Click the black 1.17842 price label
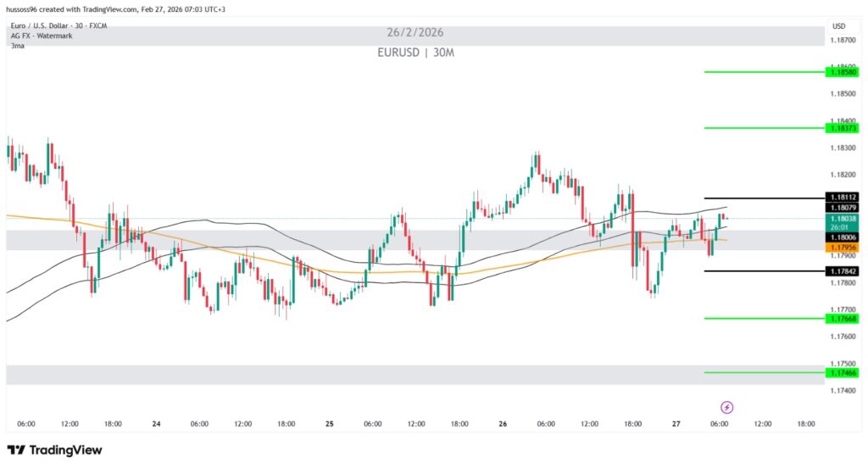The image size is (868, 468). click(844, 271)
